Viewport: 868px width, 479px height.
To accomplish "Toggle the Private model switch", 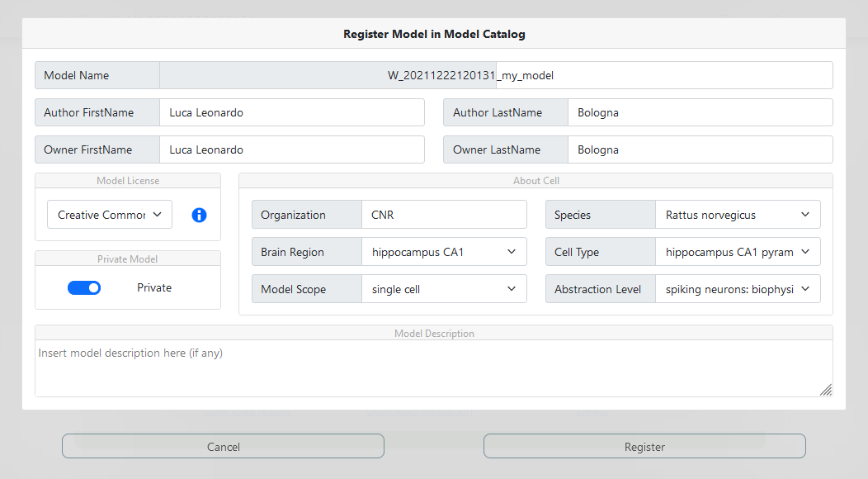I will [84, 287].
